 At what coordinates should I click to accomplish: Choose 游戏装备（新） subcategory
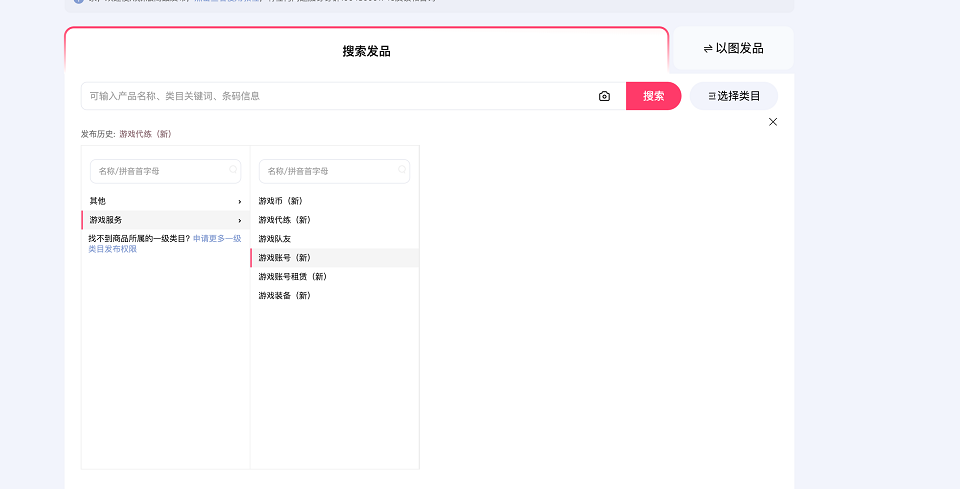pyautogui.click(x=284, y=295)
